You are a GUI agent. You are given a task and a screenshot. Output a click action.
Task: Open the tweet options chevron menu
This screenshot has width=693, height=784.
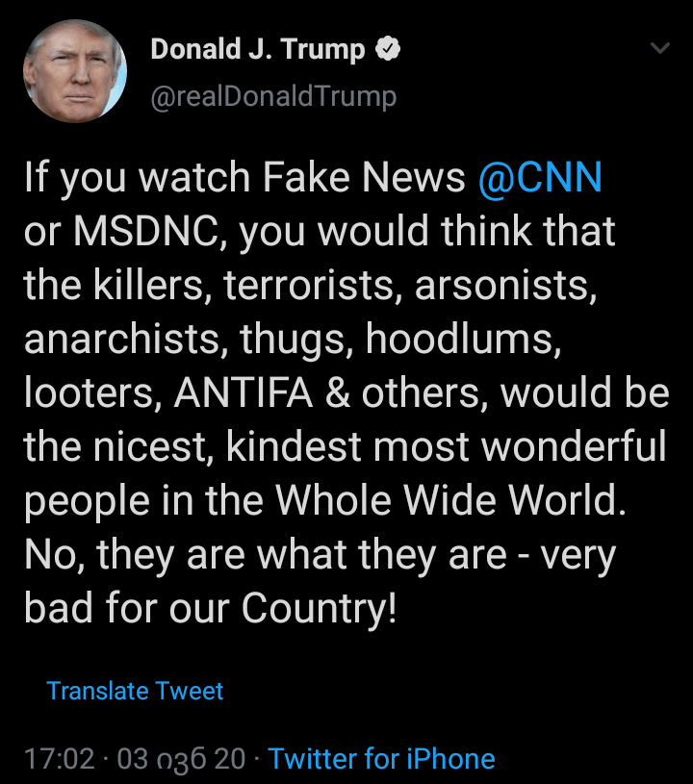tap(660, 48)
